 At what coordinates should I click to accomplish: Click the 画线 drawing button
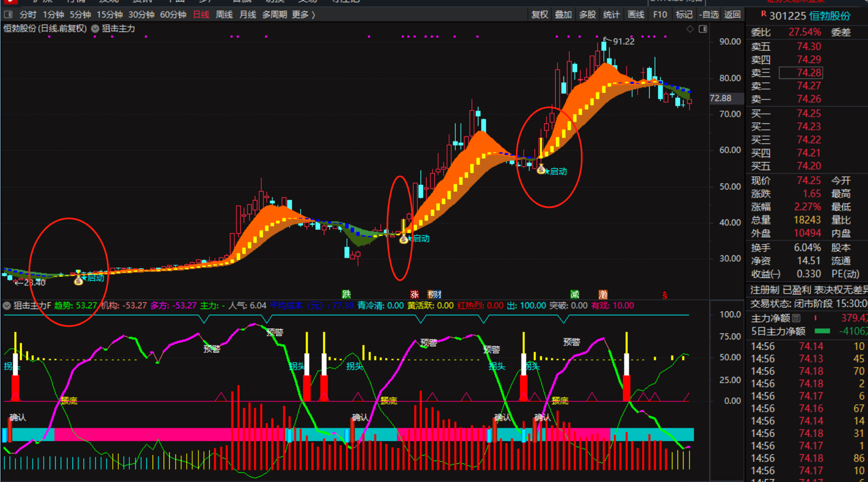coord(636,14)
